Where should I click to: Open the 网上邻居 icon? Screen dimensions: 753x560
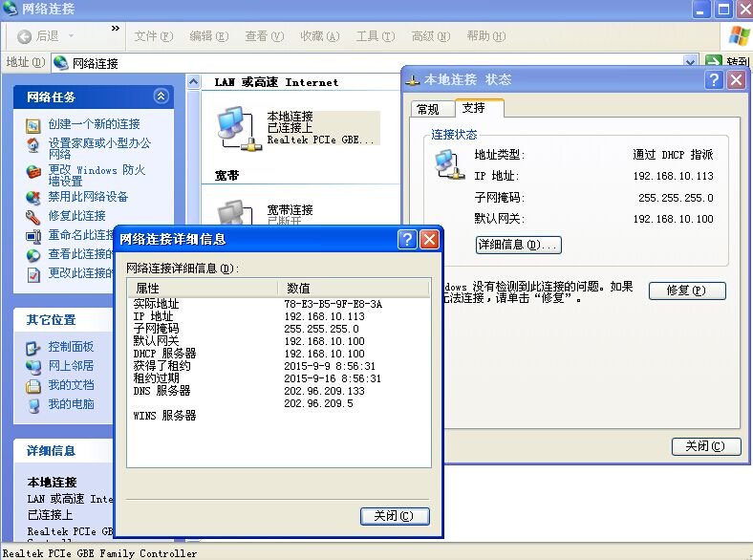tap(32, 367)
